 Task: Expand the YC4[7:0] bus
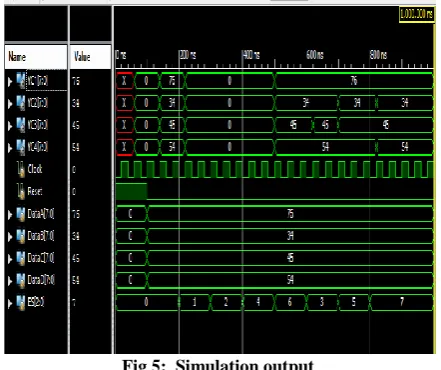pos(10,148)
